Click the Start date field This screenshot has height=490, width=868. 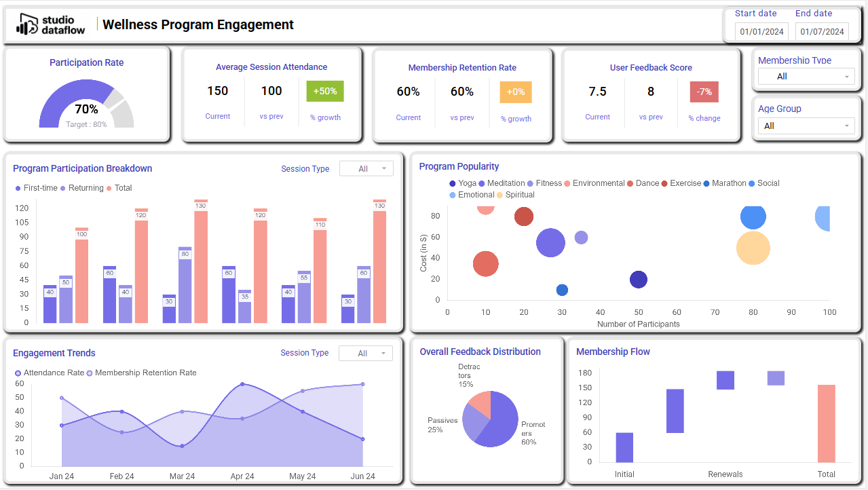pyautogui.click(x=761, y=32)
